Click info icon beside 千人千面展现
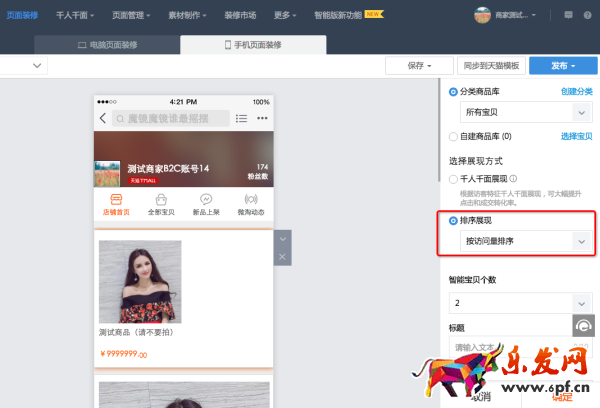The image size is (600, 408). point(514,179)
